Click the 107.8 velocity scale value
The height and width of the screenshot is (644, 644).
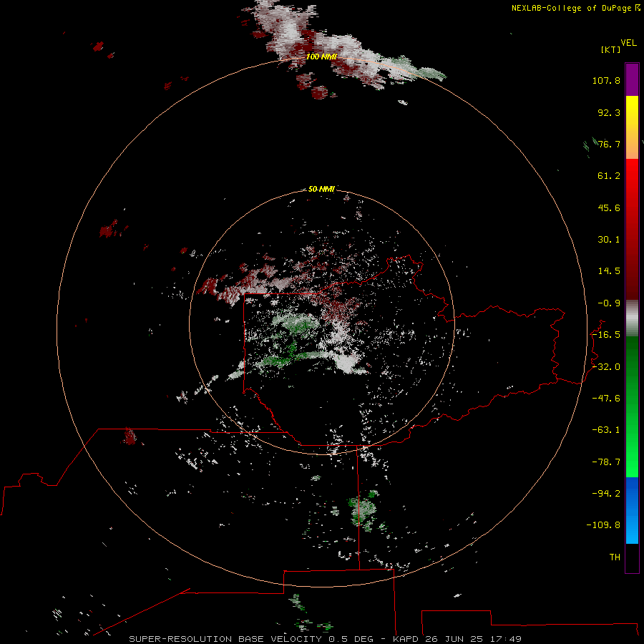(x=606, y=80)
